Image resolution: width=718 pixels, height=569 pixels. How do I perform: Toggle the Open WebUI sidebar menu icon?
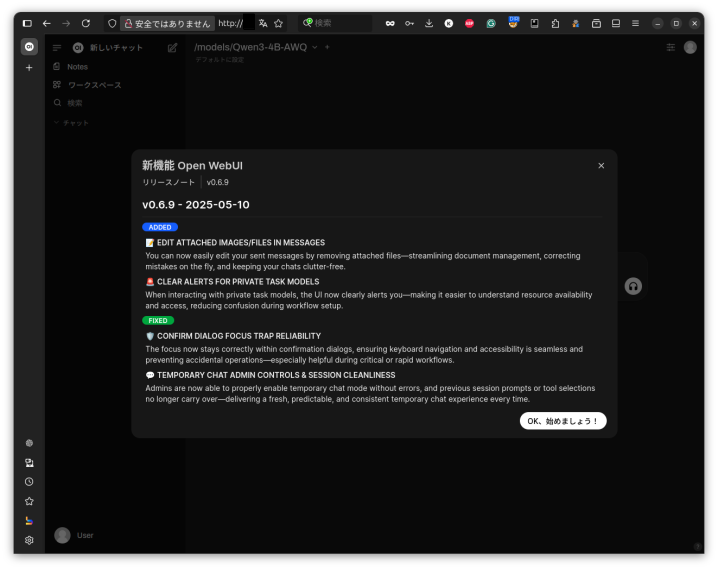[x=57, y=48]
